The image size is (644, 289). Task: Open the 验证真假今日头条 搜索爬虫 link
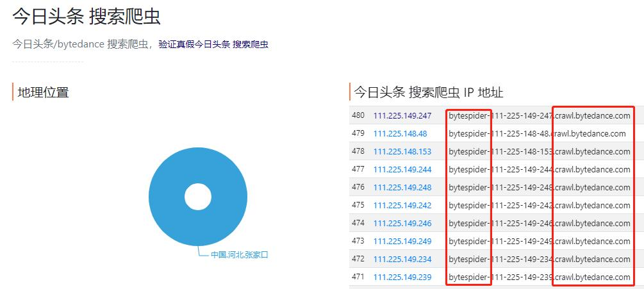pos(213,44)
